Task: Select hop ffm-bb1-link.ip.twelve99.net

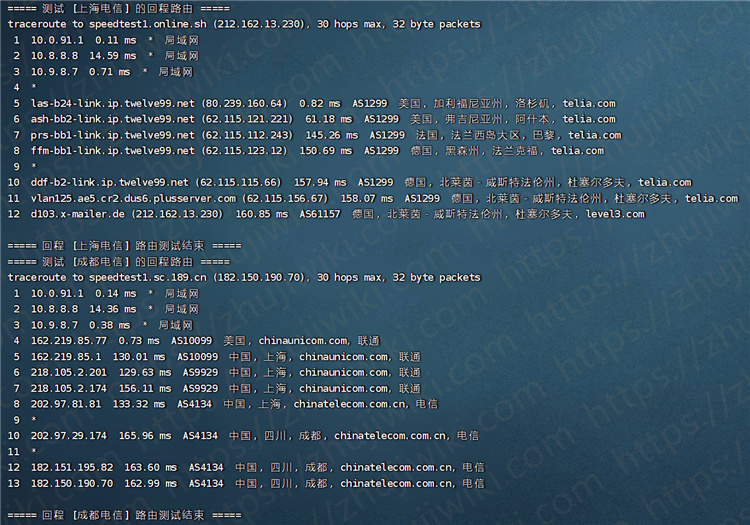Action: click(112, 151)
